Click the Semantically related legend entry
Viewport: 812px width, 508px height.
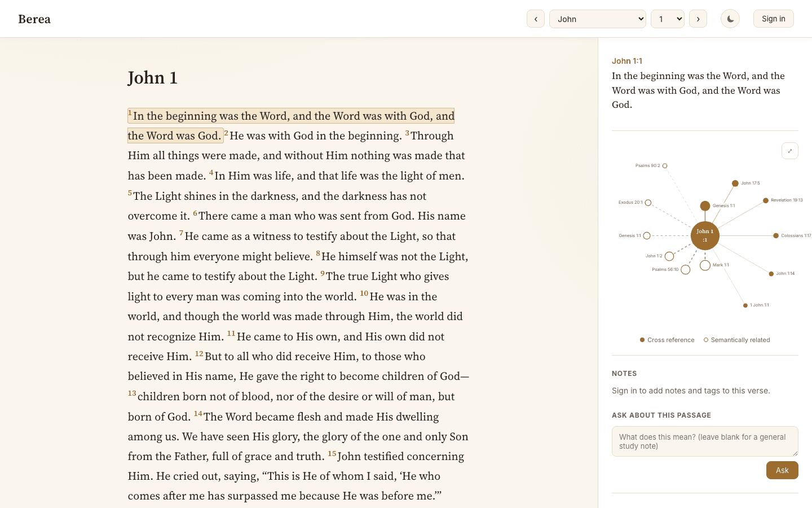736,340
